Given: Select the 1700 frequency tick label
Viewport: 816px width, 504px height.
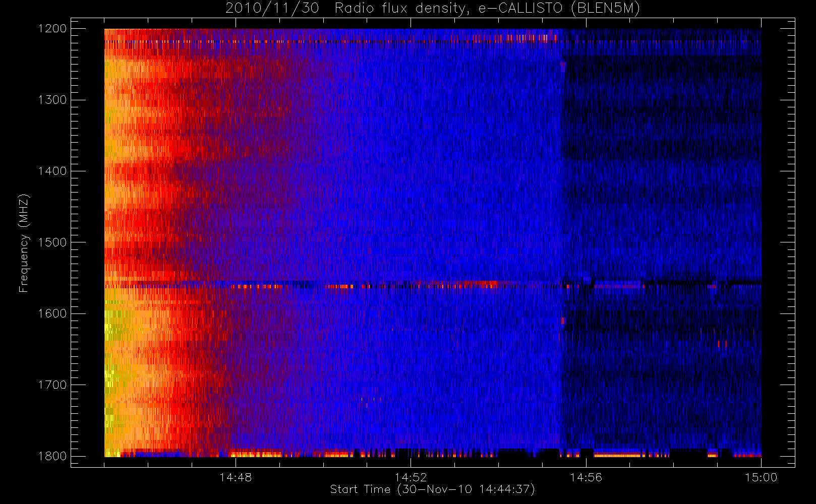Looking at the screenshot, I should [52, 385].
